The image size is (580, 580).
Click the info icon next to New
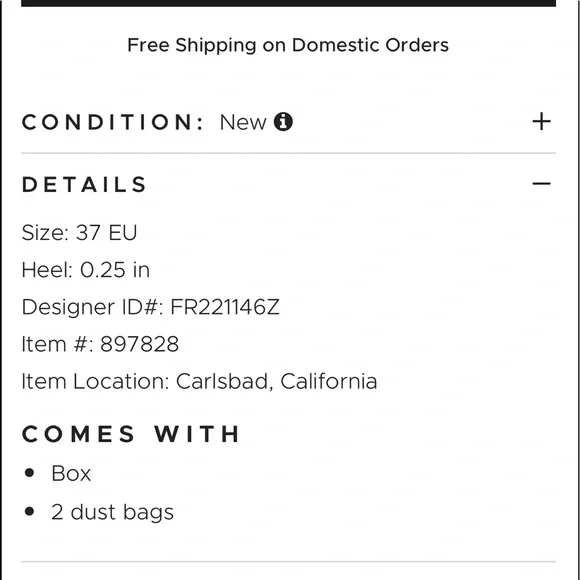[x=283, y=122]
